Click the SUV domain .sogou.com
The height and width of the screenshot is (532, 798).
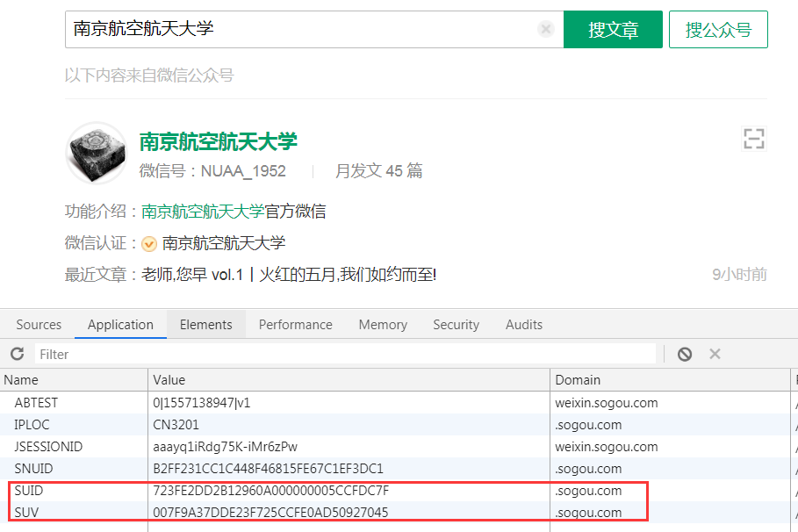coord(588,512)
